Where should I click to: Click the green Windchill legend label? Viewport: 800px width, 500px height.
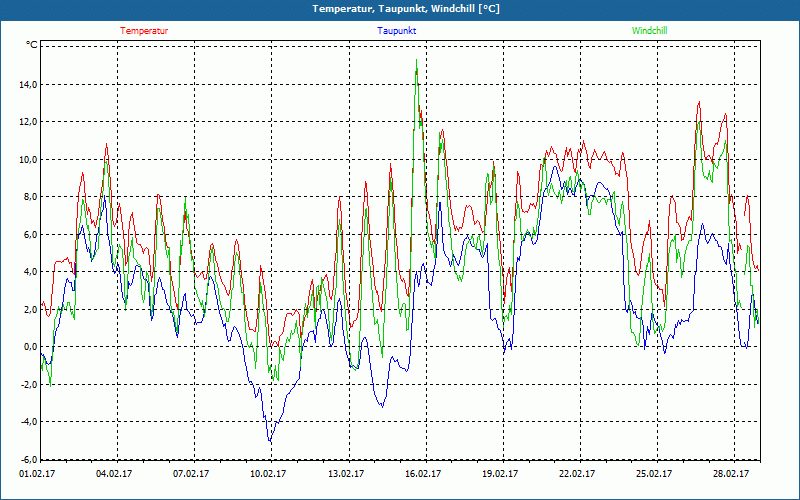[x=649, y=31]
